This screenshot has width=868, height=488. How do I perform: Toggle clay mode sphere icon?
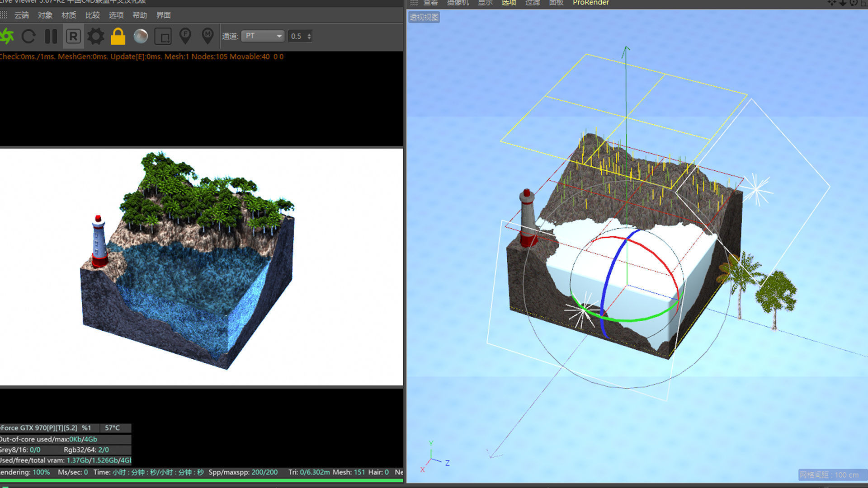(141, 36)
